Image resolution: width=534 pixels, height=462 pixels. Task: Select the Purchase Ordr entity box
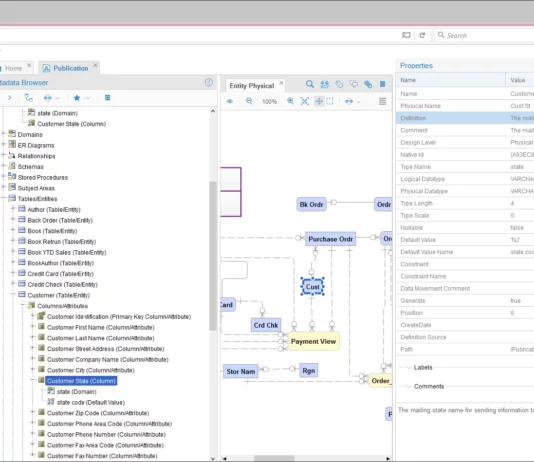click(x=330, y=239)
